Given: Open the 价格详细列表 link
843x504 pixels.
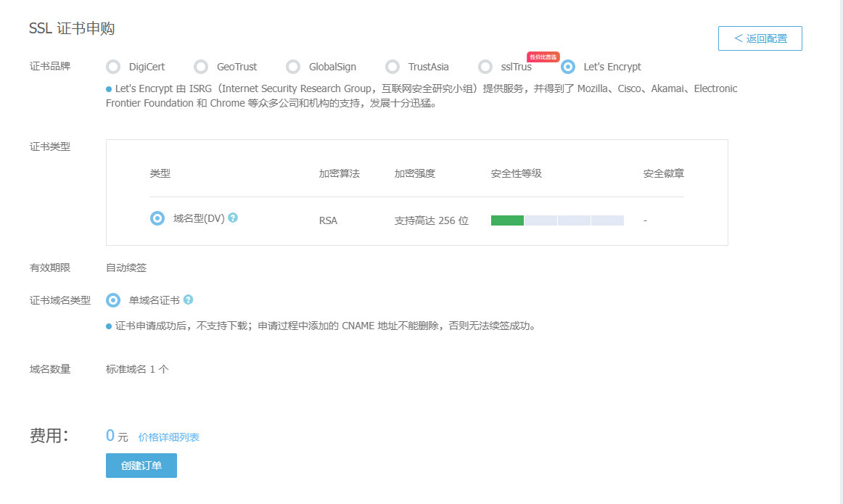Looking at the screenshot, I should pos(169,437).
